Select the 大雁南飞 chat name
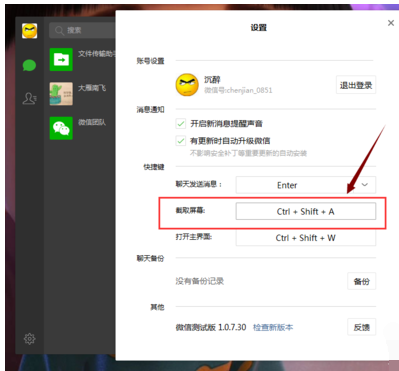Viewport: 399px width, 371px height. pos(92,88)
